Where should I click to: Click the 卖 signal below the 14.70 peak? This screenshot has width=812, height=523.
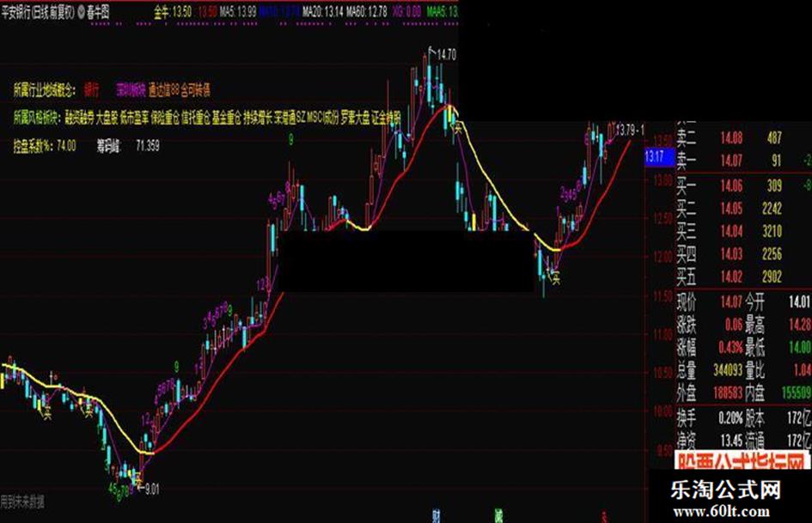[x=458, y=127]
